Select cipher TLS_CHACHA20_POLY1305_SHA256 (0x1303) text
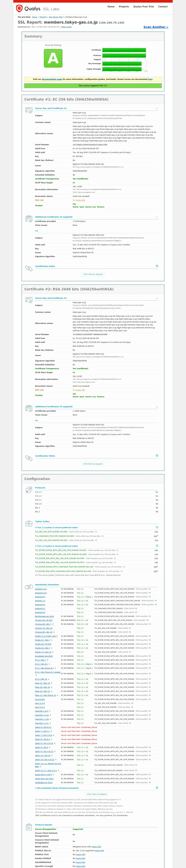Viewport: 186px width, 868px height. [x=55, y=536]
